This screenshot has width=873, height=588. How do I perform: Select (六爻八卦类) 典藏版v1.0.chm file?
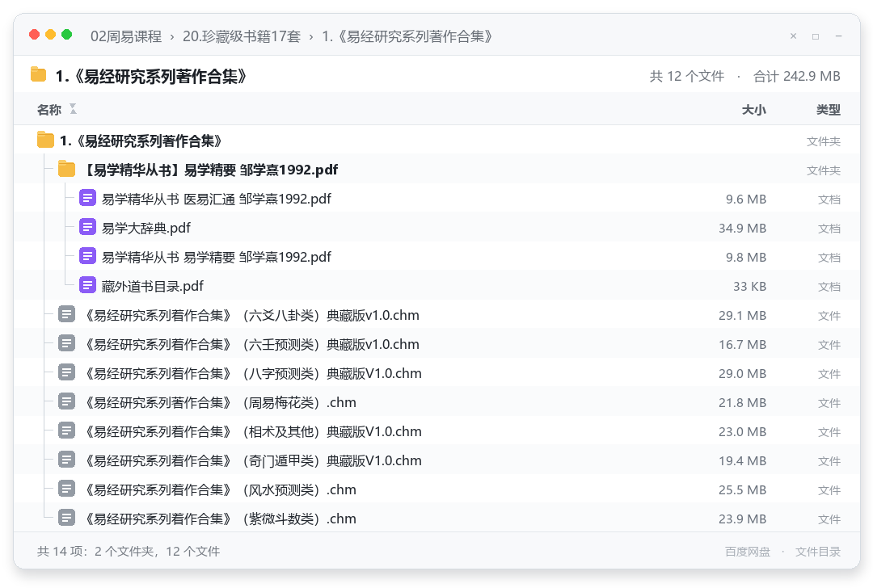[x=436, y=315]
